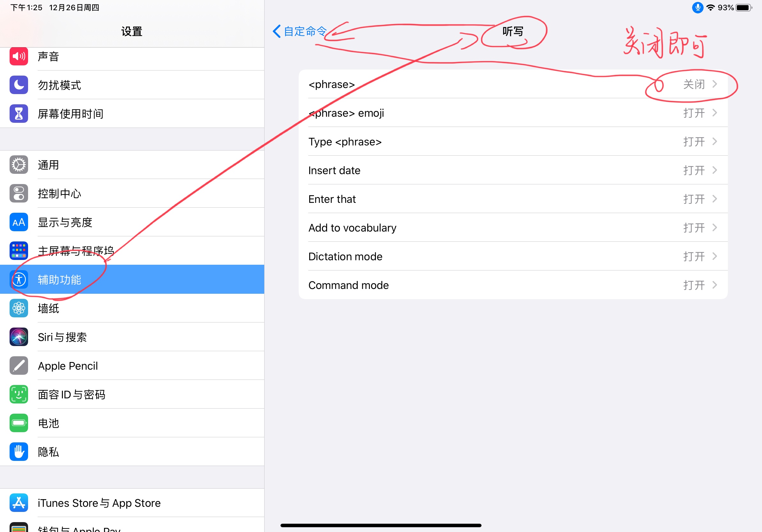Open Do Not Disturb moon icon
762x532 pixels.
(x=19, y=85)
